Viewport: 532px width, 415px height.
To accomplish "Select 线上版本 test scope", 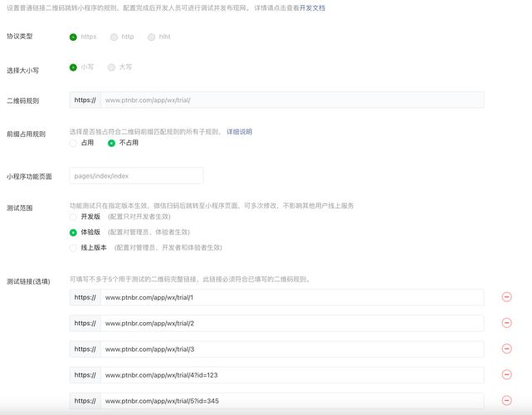I will [73, 247].
